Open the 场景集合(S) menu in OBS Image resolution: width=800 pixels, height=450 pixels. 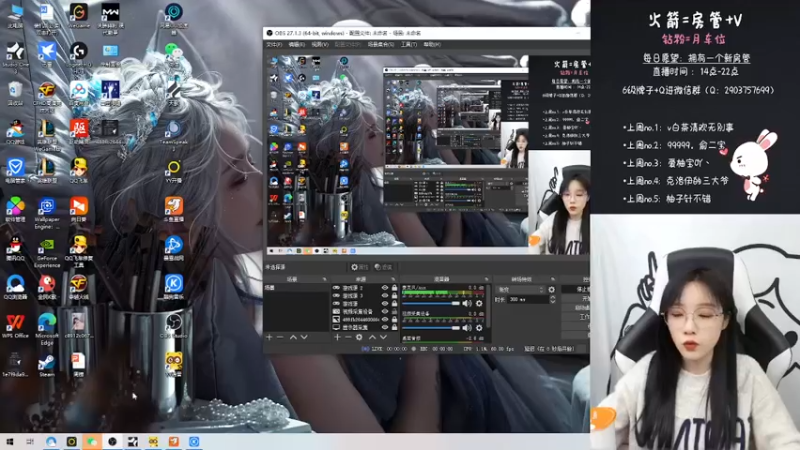(x=381, y=44)
